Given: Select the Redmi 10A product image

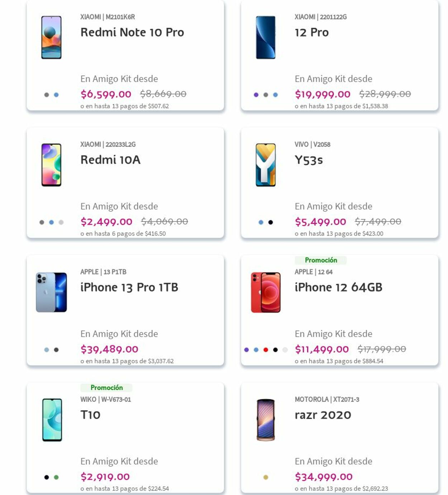Looking at the screenshot, I should click(x=51, y=165).
